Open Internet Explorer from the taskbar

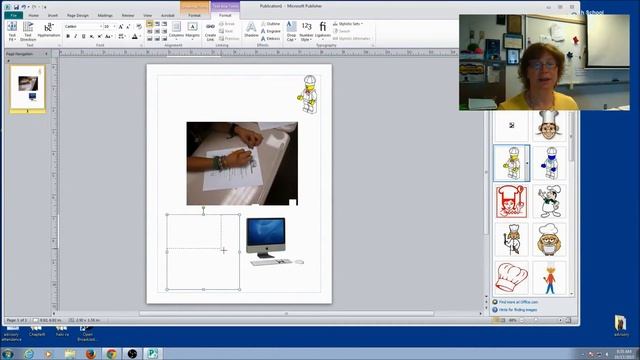coord(29,354)
